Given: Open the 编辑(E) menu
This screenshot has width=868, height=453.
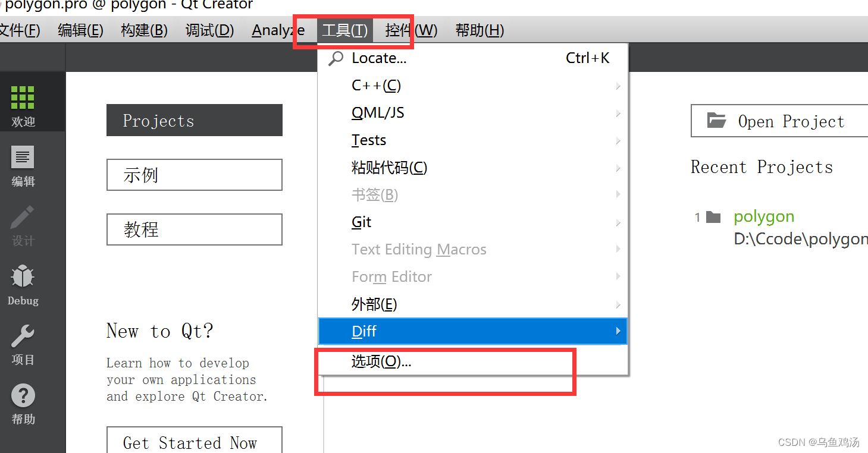Looking at the screenshot, I should tap(80, 30).
